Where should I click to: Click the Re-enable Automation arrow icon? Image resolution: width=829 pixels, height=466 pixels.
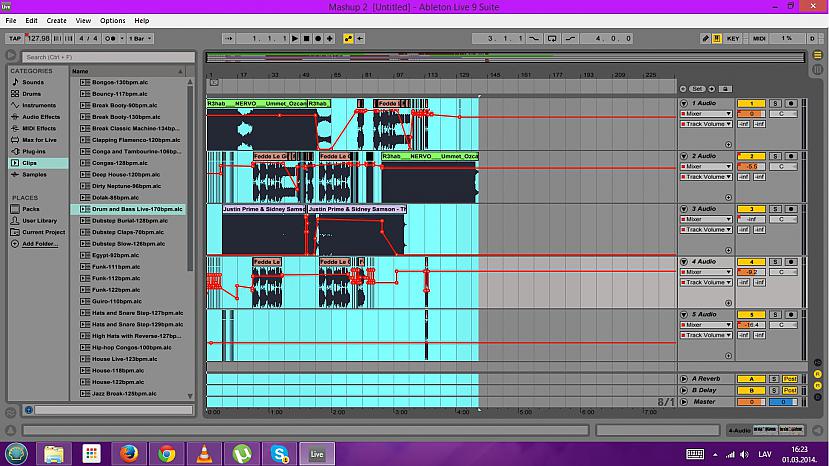click(x=360, y=39)
